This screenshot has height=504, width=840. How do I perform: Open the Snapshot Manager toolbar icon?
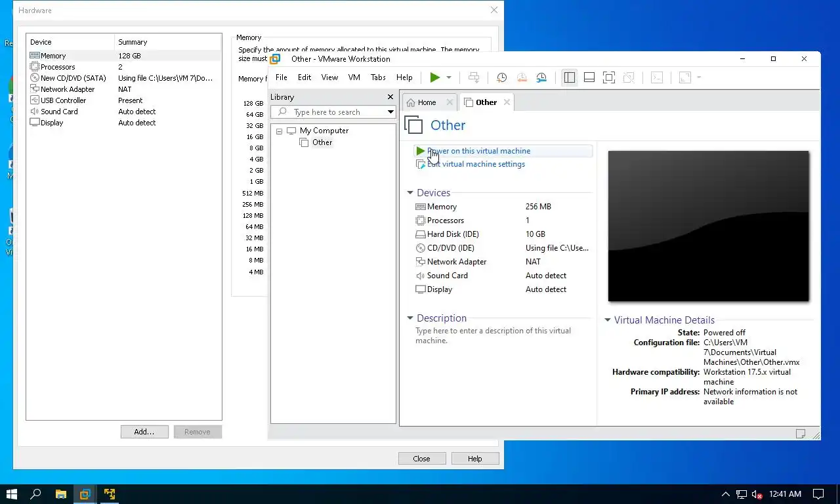(541, 77)
